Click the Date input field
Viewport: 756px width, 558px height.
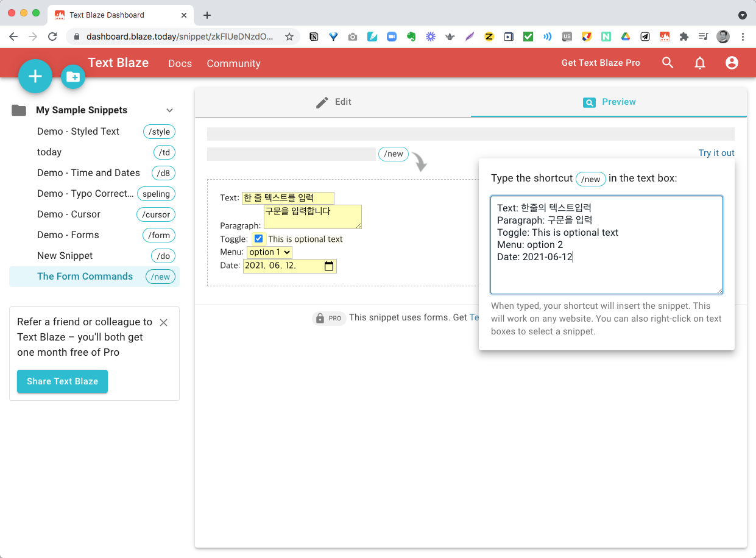pos(290,266)
